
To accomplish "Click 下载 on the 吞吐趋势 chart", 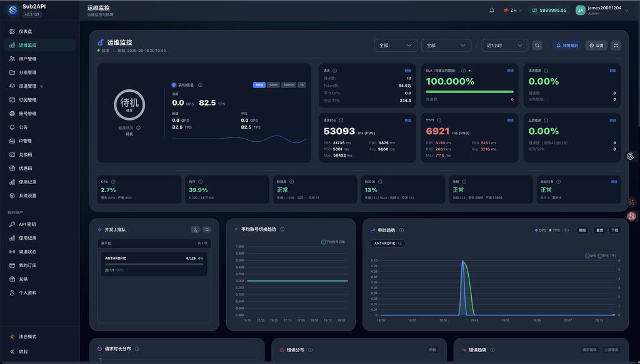I will pyautogui.click(x=615, y=230).
